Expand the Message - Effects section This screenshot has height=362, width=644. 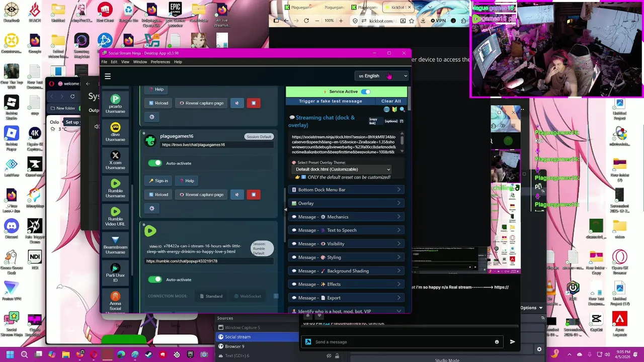tap(346, 284)
